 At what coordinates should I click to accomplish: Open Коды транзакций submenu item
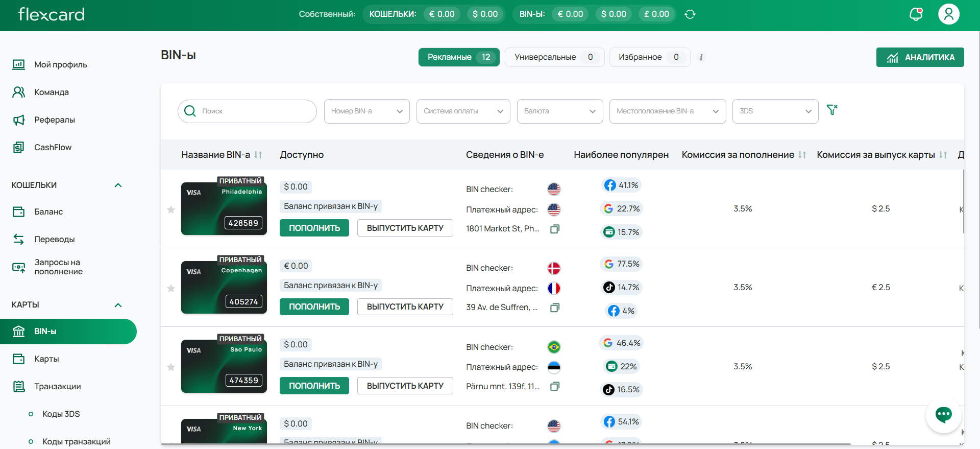tap(76, 441)
